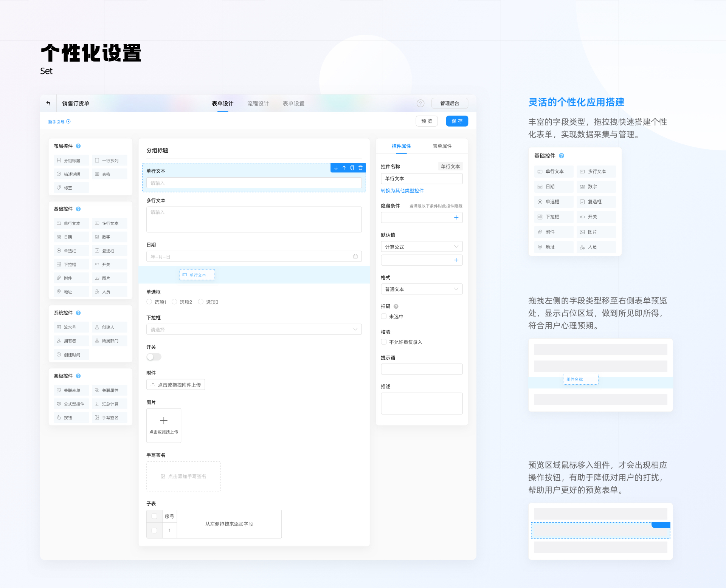Screen dimensions: 726x588
Task: Click the back arrow beside 销售订货单
Action: tap(48, 103)
